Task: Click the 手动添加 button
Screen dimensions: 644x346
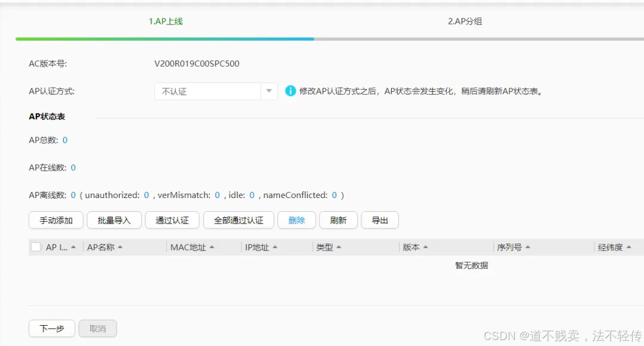Action: point(56,220)
